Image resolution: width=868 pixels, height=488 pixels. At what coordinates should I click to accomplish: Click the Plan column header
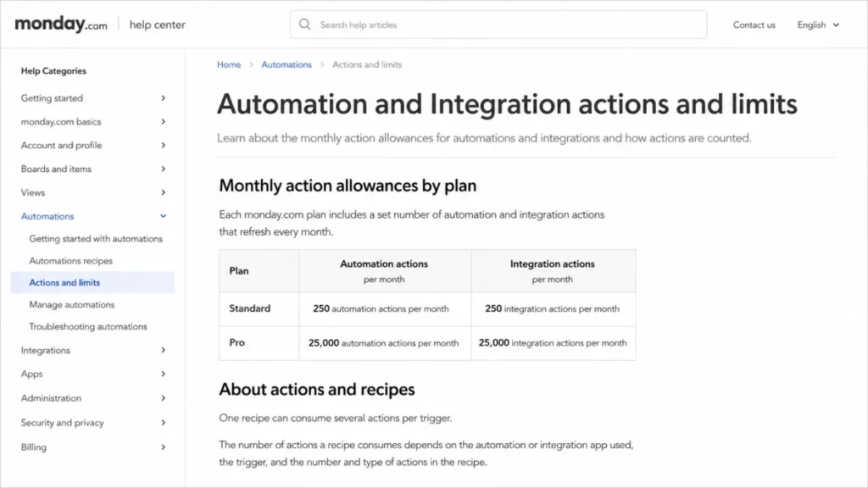259,270
